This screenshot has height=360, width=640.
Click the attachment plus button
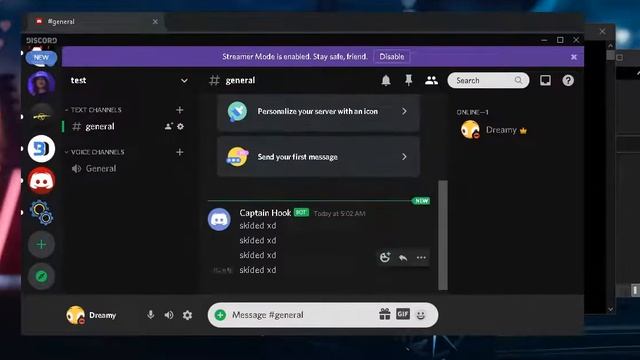[x=220, y=315]
